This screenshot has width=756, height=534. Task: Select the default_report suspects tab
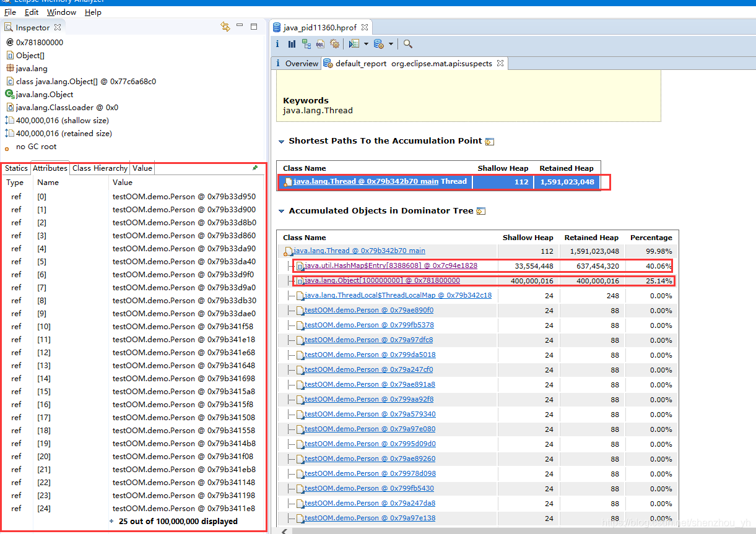tap(414, 63)
